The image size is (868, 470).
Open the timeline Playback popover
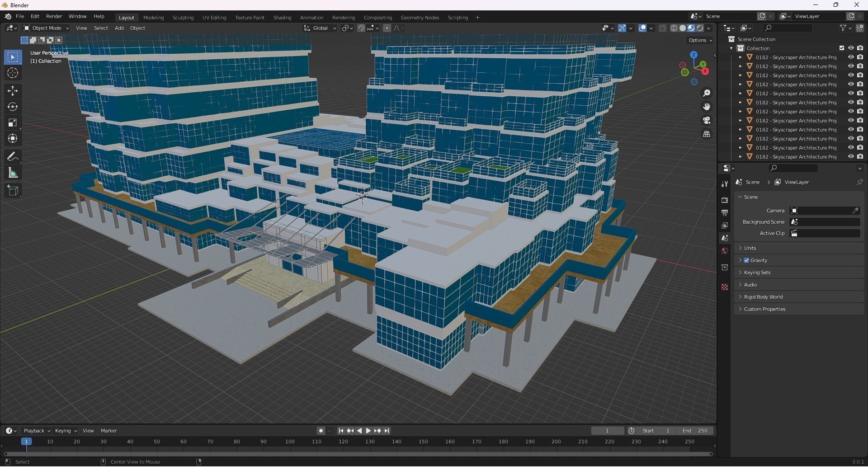click(36, 431)
